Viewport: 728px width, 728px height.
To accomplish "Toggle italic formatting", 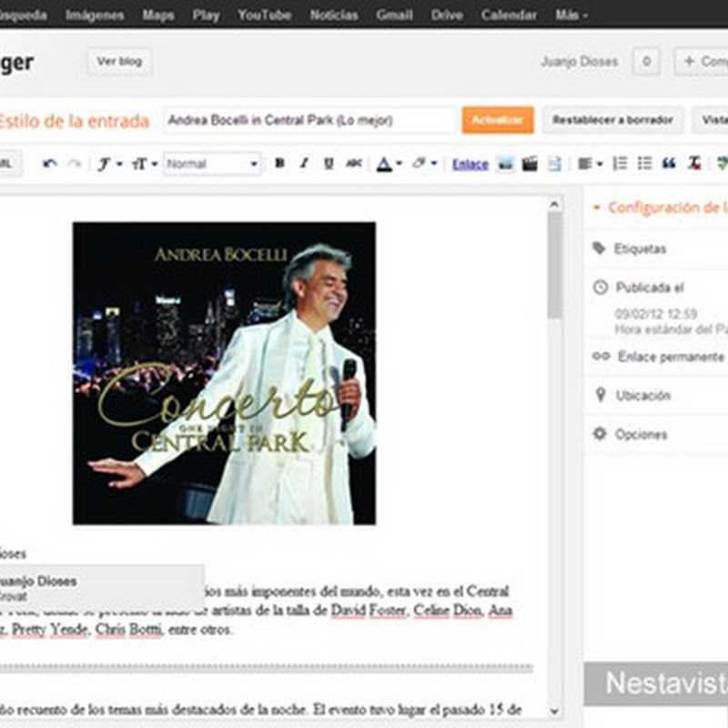I will (304, 164).
